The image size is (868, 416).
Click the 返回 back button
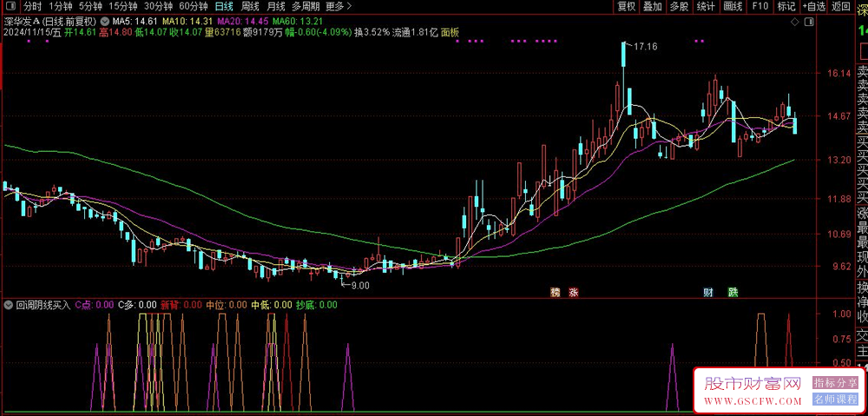point(840,7)
